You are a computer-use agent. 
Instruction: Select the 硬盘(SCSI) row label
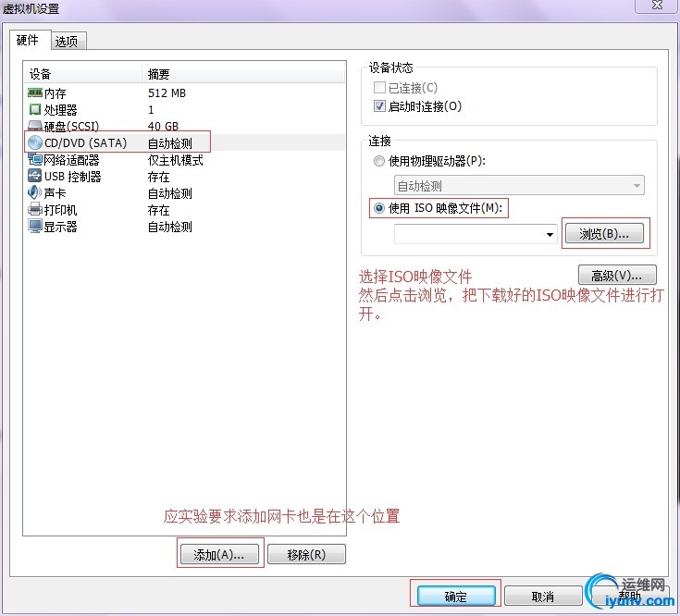pos(71,126)
